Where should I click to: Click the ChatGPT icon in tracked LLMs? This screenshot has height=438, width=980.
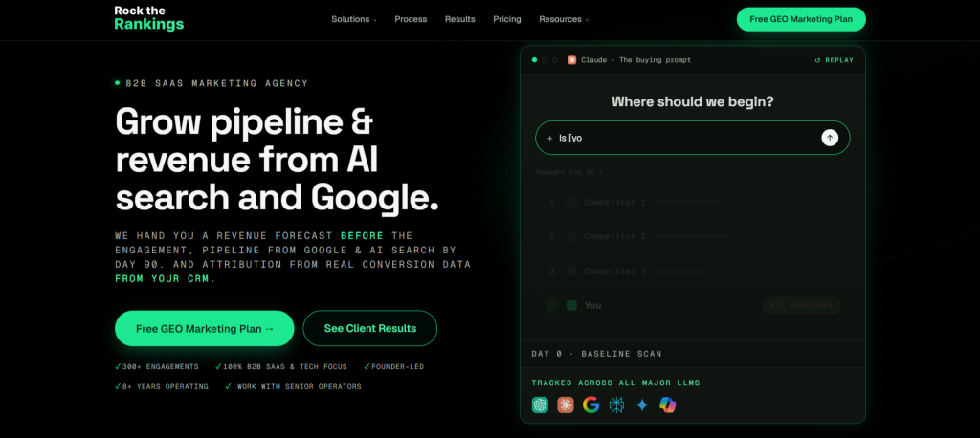pos(540,405)
